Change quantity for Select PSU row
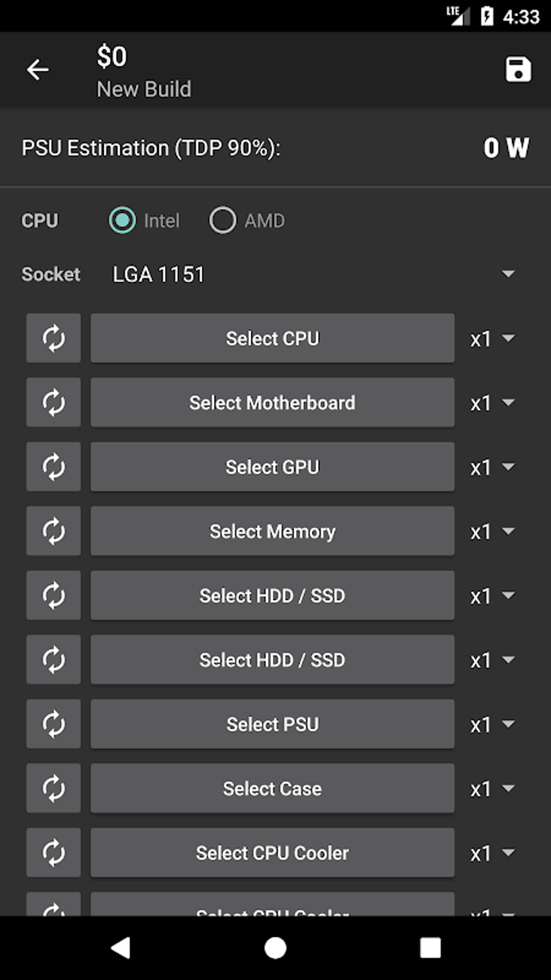Viewport: 551px width, 980px height. pyautogui.click(x=492, y=725)
